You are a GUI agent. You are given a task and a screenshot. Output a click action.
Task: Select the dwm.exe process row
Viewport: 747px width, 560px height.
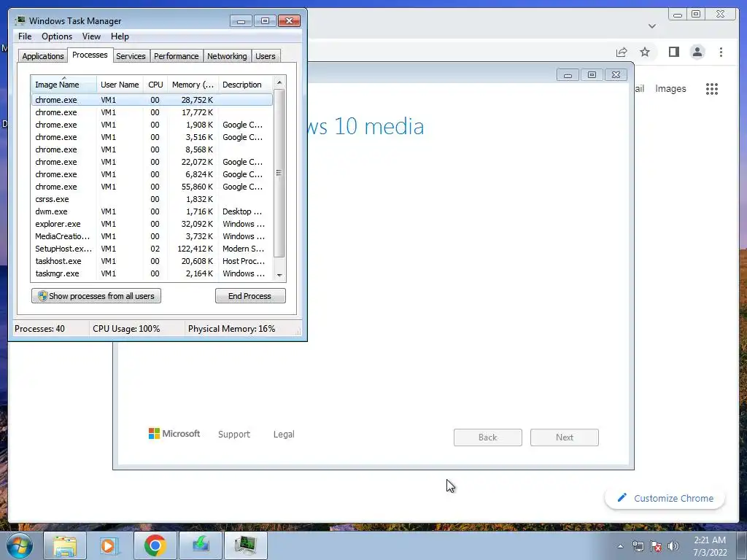tap(152, 211)
